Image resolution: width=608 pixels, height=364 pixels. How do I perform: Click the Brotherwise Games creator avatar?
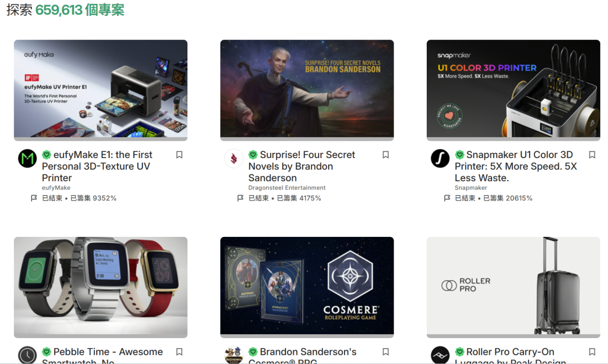[x=234, y=354]
